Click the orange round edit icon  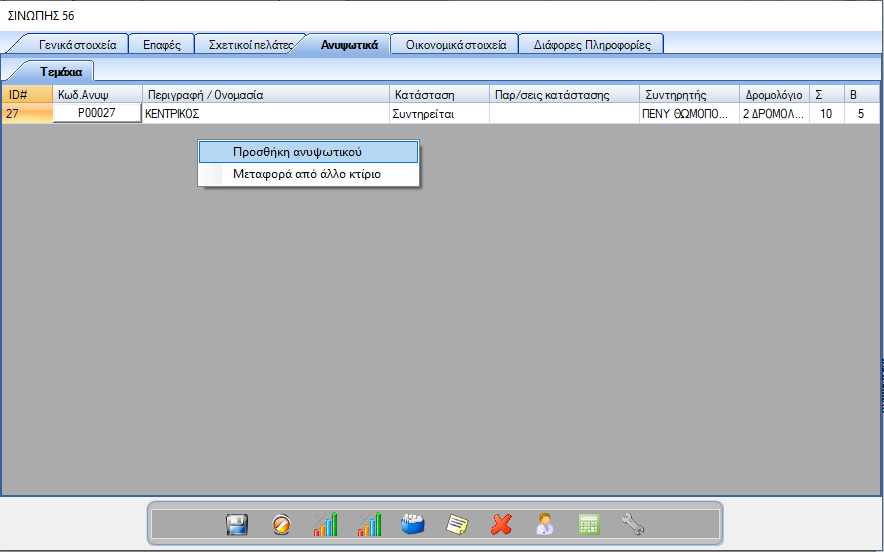click(282, 524)
